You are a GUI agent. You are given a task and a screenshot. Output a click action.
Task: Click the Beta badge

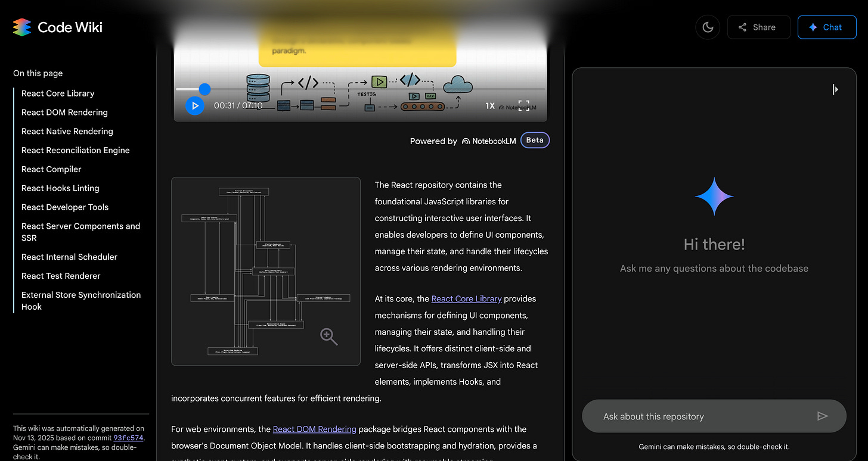coord(535,141)
